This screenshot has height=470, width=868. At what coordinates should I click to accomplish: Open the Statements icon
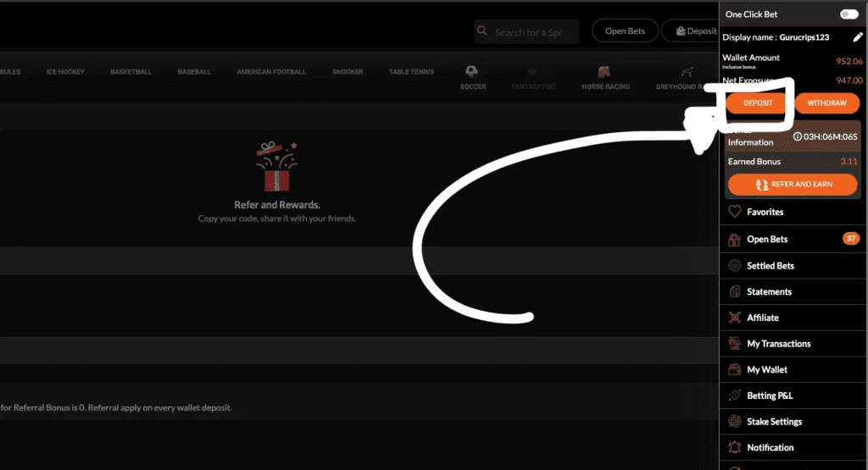[735, 291]
